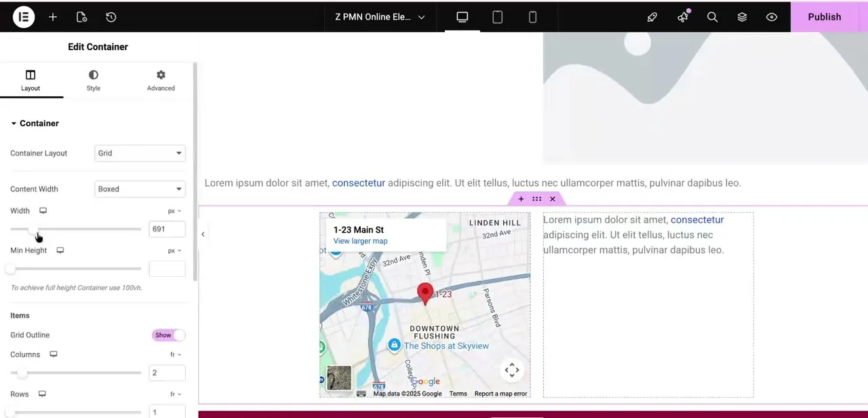The image size is (868, 418).
Task: Click the panel vertical scrollbar
Action: (195, 172)
